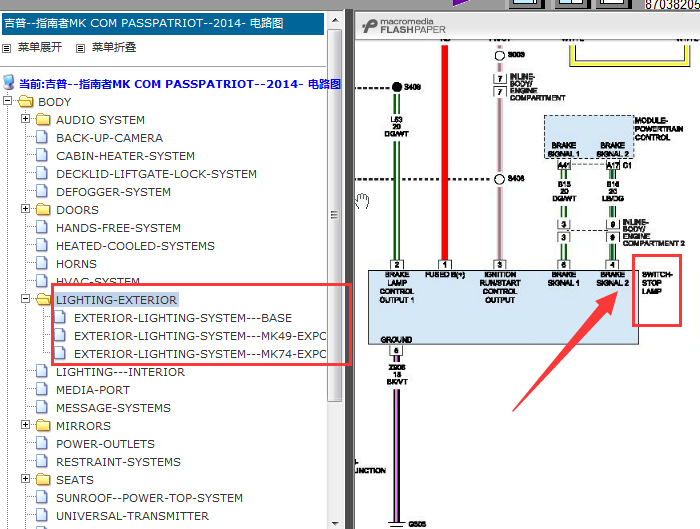
Task: Click the Macromedia FlashPaper logo
Action: point(404,26)
